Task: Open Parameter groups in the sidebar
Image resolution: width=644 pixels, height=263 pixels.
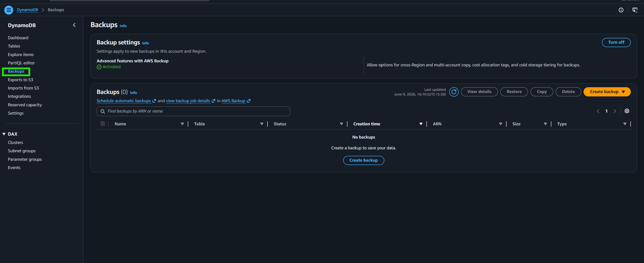Action: point(25,159)
